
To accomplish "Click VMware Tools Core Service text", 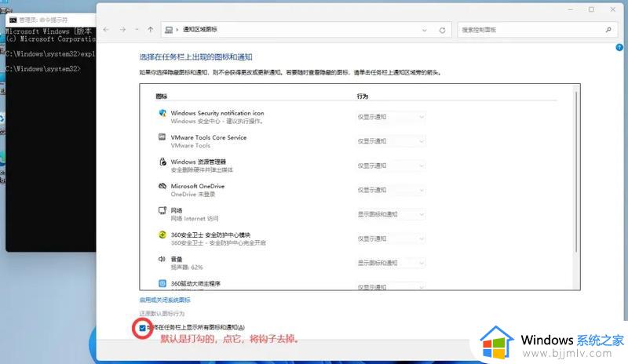I will click(x=209, y=137).
